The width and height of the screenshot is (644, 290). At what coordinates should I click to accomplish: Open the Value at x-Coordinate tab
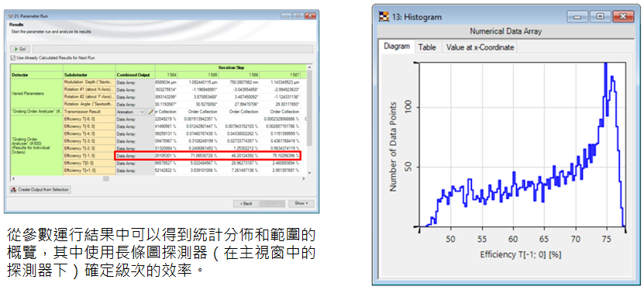[x=480, y=47]
